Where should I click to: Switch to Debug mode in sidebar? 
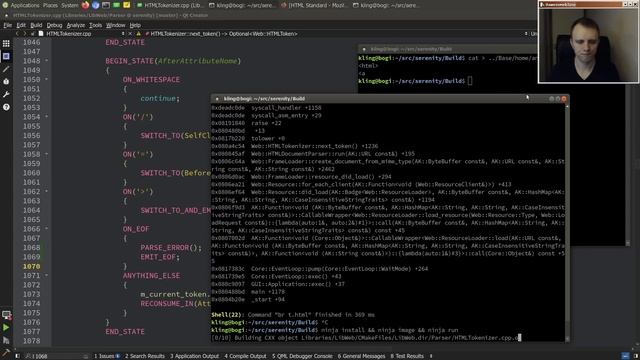click(x=6, y=82)
